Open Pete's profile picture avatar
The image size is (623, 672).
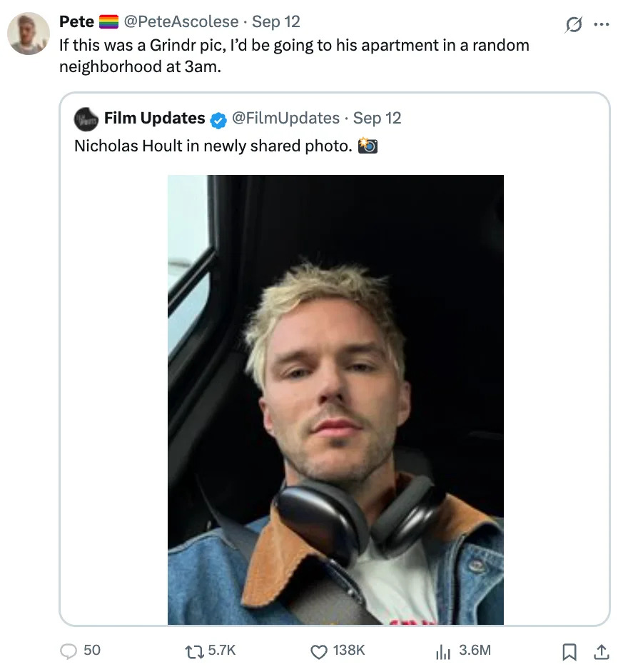[29, 34]
